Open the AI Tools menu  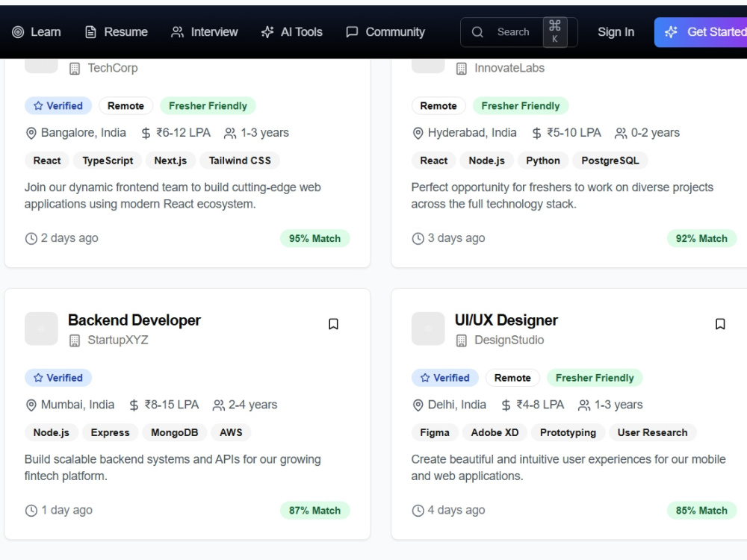[291, 32]
